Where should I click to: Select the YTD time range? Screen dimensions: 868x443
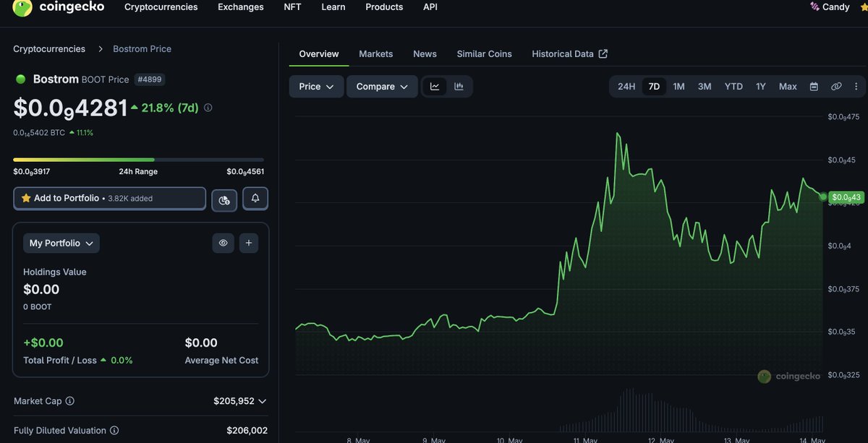click(x=733, y=87)
